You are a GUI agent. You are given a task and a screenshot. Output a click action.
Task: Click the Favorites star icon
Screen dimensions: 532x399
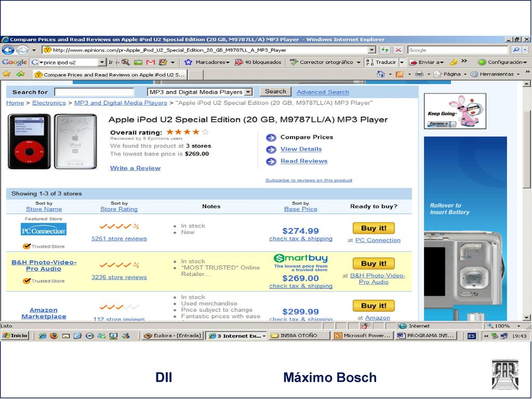click(6, 74)
